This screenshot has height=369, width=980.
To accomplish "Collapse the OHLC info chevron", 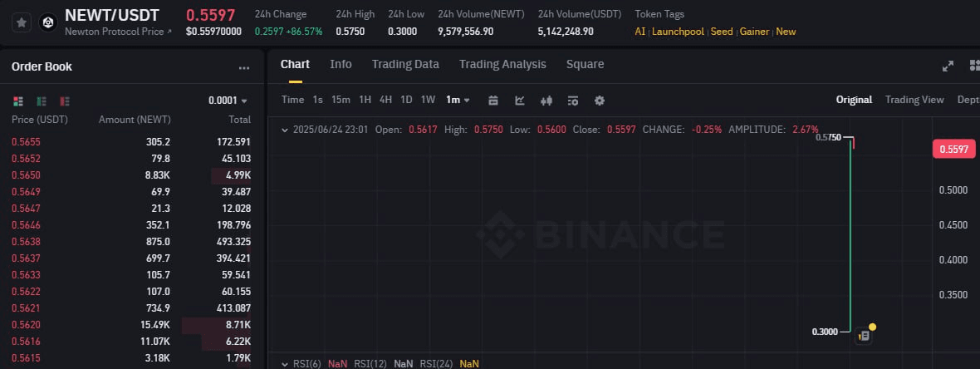I will tap(286, 130).
